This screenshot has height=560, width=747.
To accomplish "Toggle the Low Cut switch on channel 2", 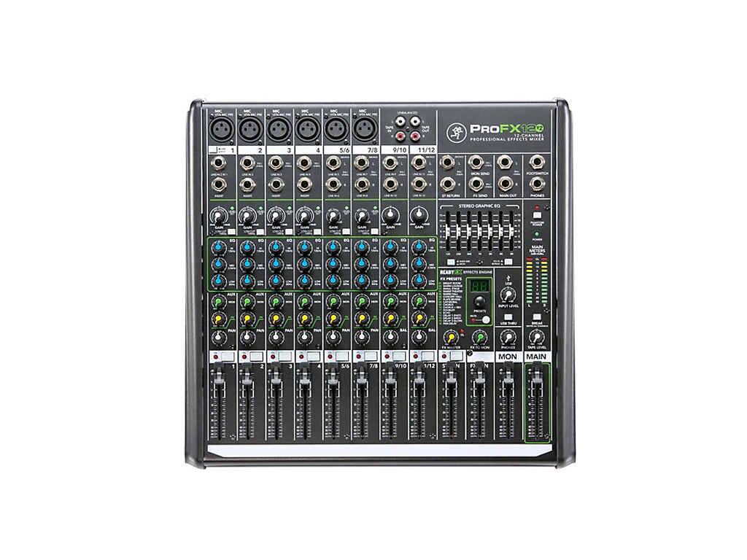I will pos(260,232).
